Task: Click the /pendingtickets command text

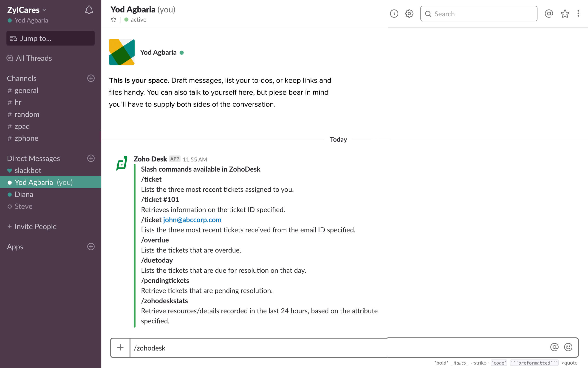Action: point(165,280)
